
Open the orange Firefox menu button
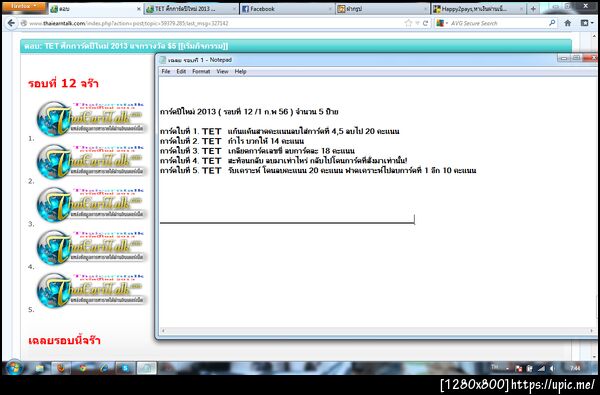pos(24,7)
